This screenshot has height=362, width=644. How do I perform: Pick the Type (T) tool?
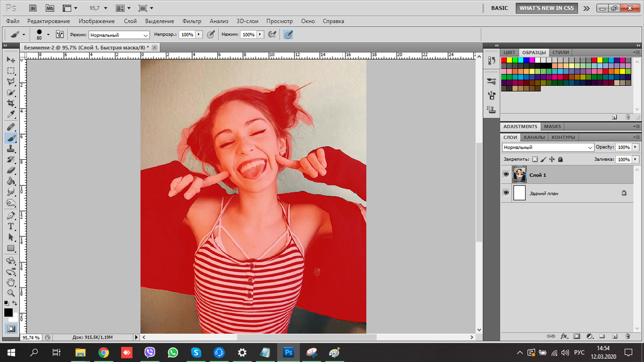(11, 226)
